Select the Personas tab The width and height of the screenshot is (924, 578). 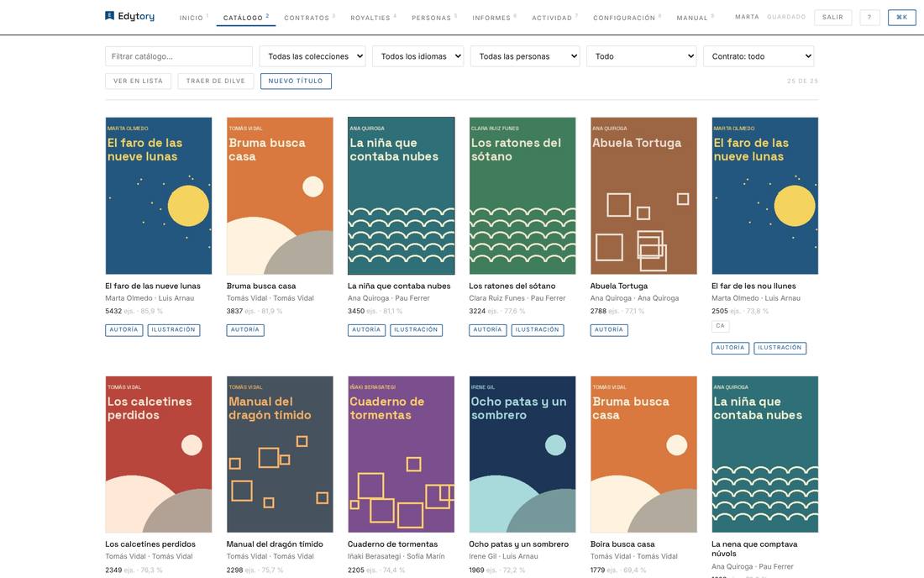point(433,18)
